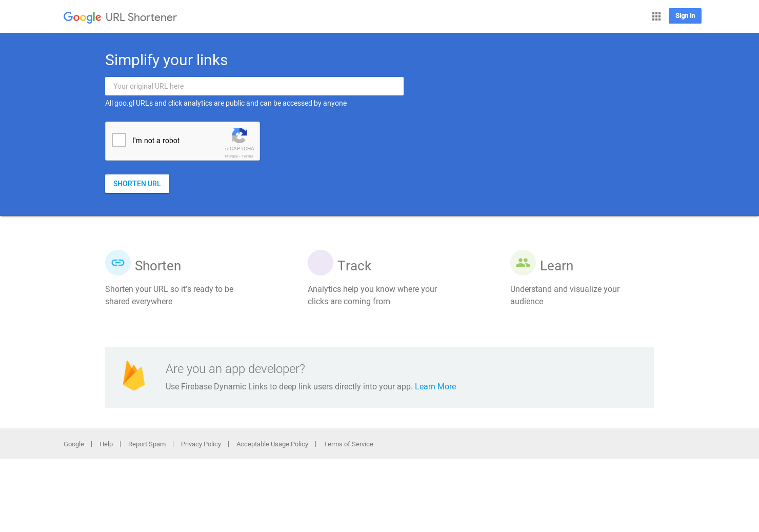Click the goo.gl public analytics notice text

[x=226, y=103]
